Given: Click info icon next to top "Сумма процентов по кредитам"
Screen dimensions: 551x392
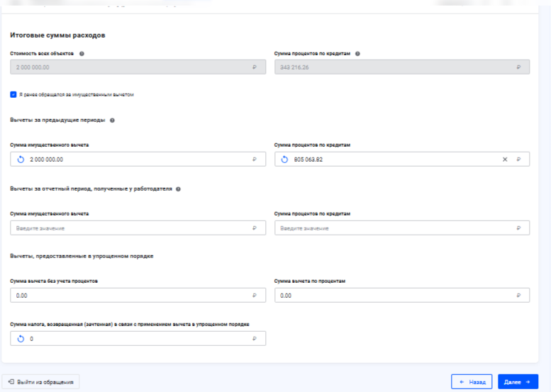Looking at the screenshot, I should coord(357,54).
